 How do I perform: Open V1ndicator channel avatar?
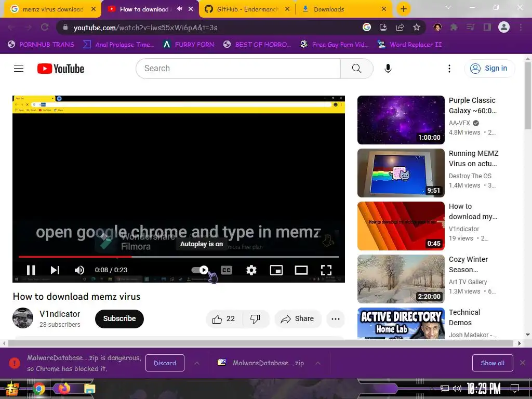pos(23,318)
